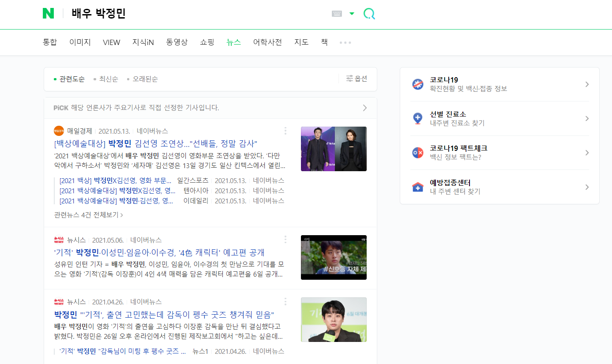Viewport: 612px width, 364px height.
Task: Go to the 지도 tab
Action: point(301,42)
